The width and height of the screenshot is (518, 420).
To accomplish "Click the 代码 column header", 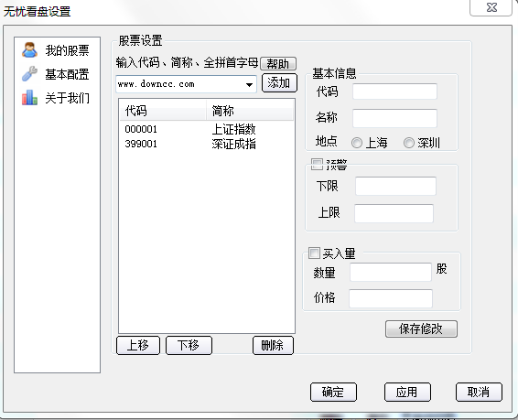I will 163,111.
